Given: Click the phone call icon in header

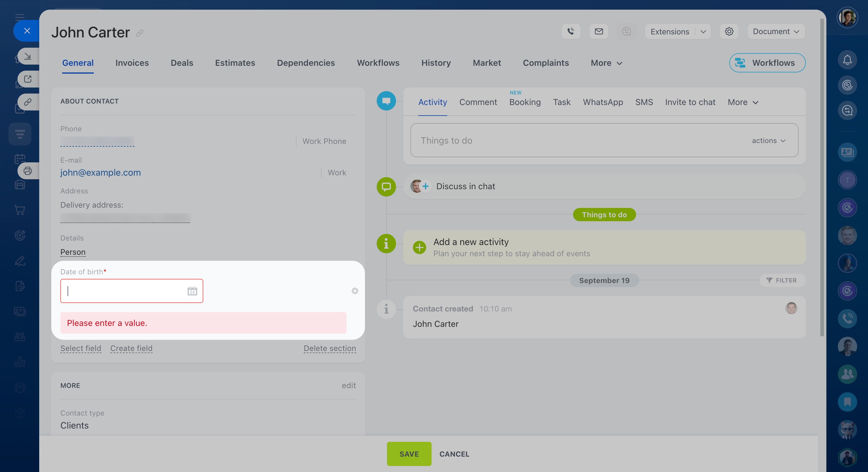Looking at the screenshot, I should (x=571, y=31).
